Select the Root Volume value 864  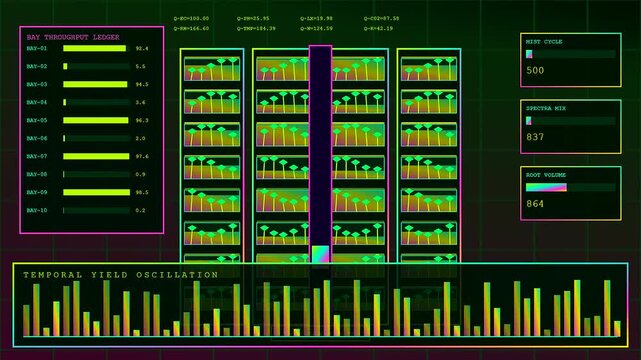coord(535,203)
